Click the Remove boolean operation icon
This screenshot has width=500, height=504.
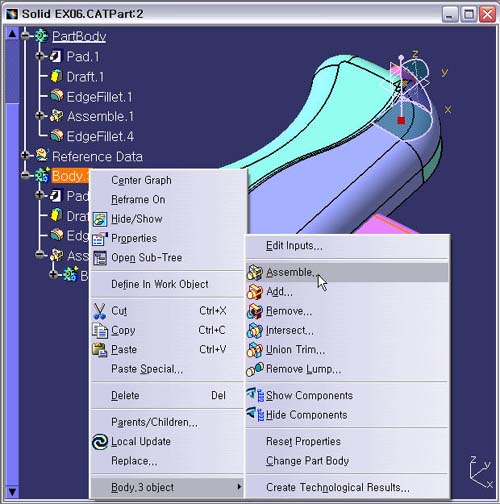pos(255,311)
